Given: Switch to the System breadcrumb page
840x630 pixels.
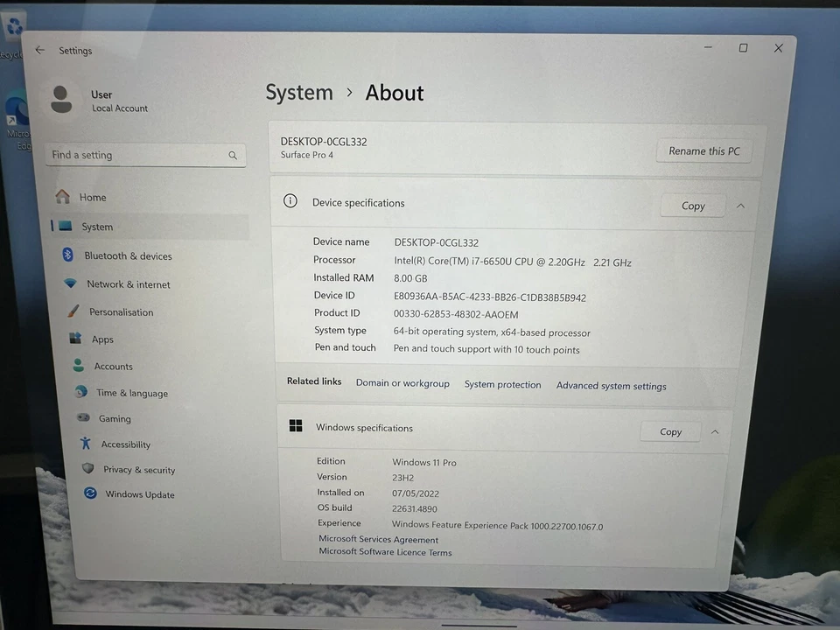Looking at the screenshot, I should (299, 92).
